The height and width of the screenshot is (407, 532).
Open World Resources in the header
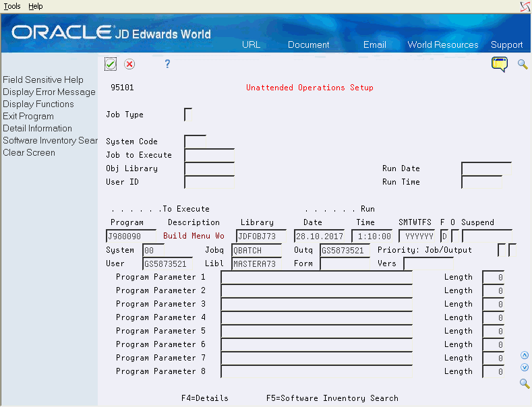pyautogui.click(x=443, y=44)
